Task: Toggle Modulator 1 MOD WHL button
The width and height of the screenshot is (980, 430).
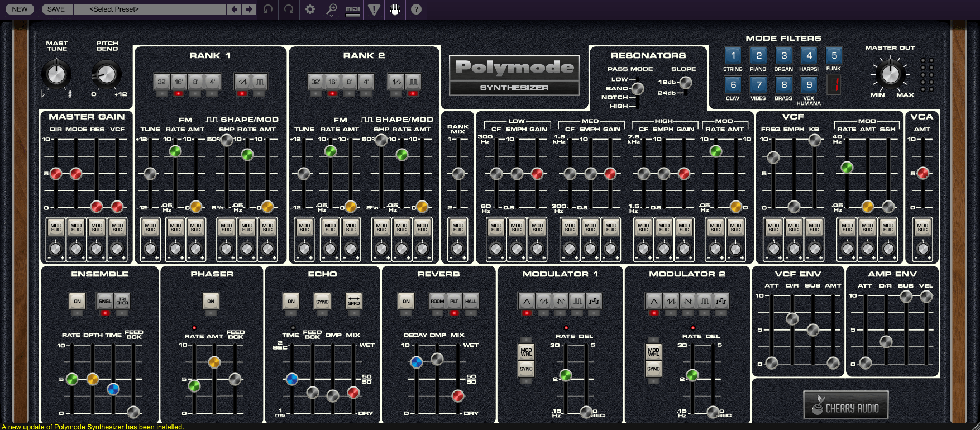Action: click(526, 352)
